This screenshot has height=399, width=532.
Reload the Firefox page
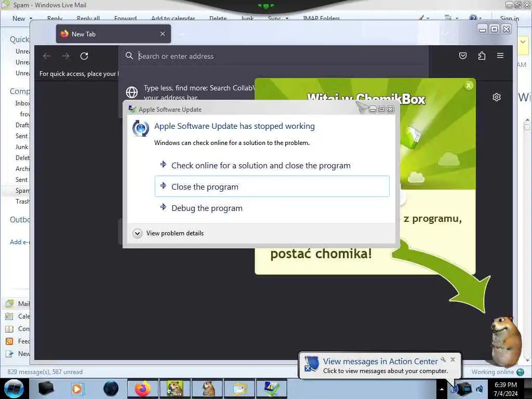pos(84,56)
